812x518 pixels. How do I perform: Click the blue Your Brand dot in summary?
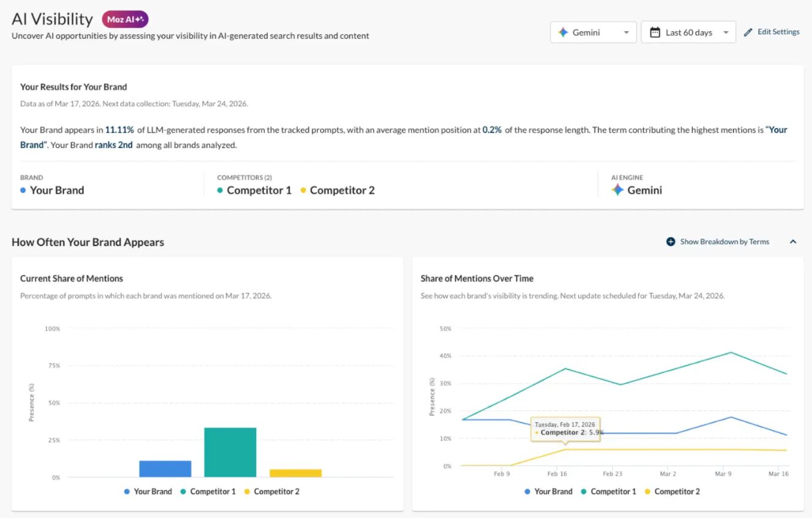click(23, 190)
